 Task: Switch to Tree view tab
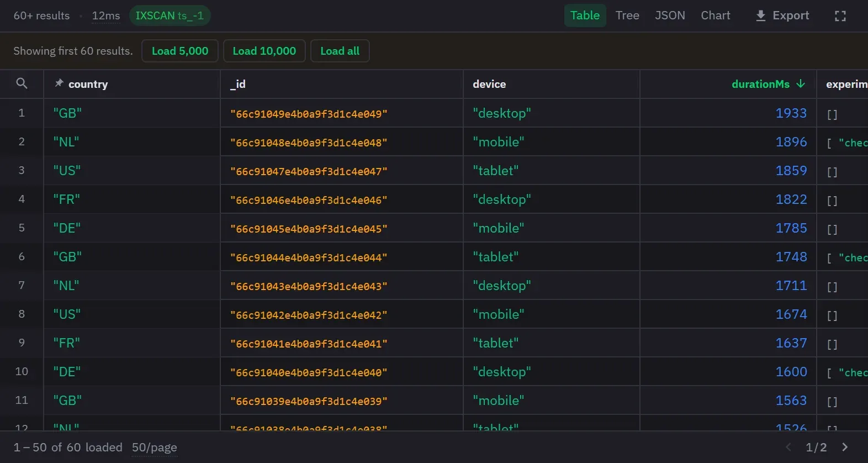tap(627, 15)
